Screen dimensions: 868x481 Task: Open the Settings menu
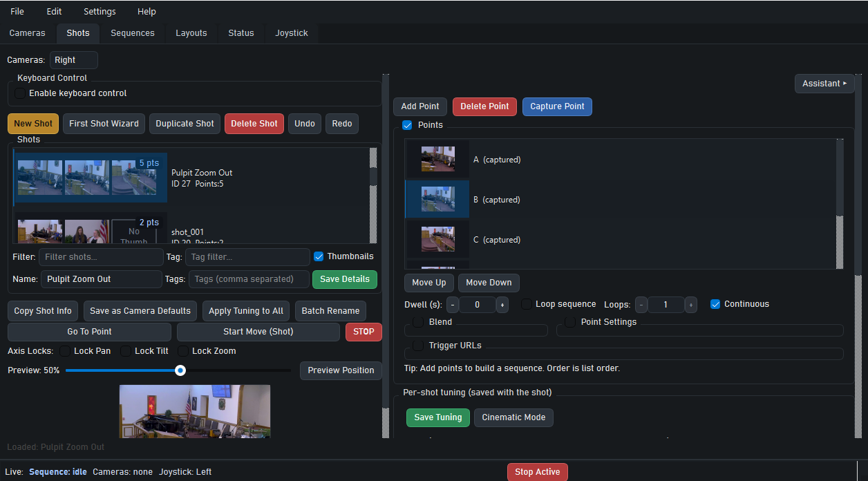pyautogui.click(x=99, y=11)
